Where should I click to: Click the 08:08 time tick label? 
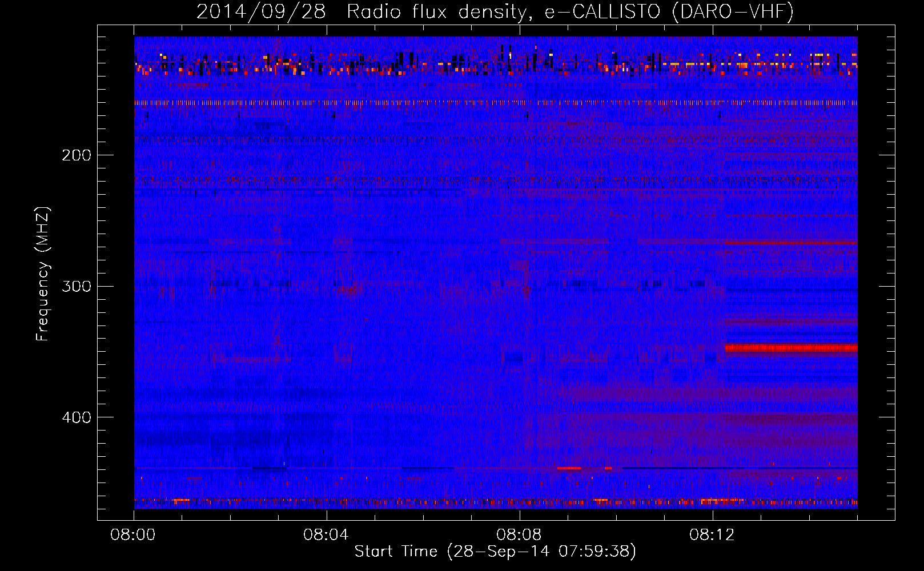pos(519,535)
